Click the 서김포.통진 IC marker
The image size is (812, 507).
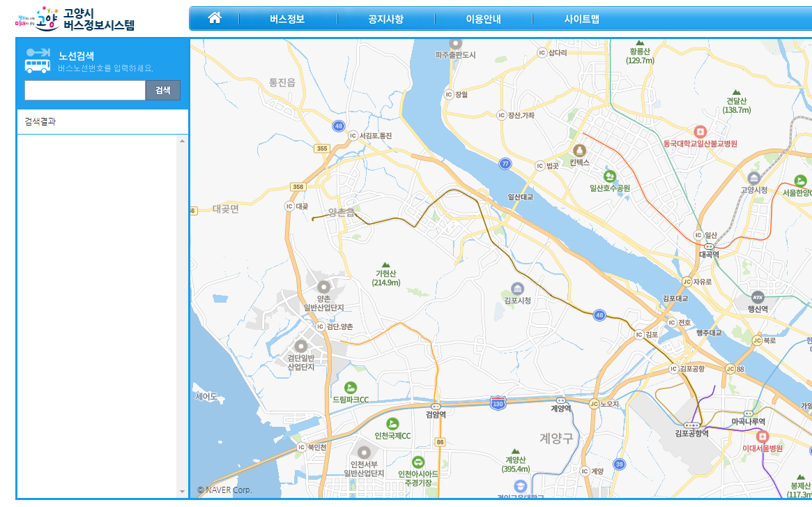click(353, 136)
